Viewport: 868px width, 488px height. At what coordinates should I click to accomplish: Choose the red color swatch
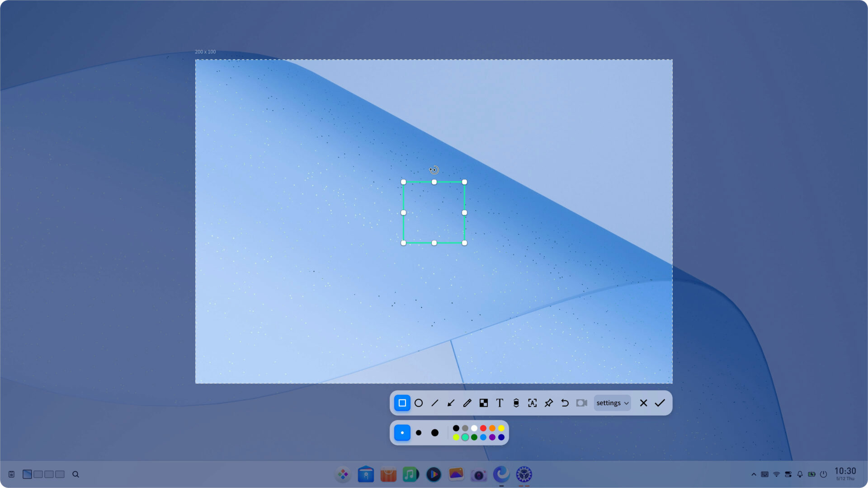pos(483,428)
